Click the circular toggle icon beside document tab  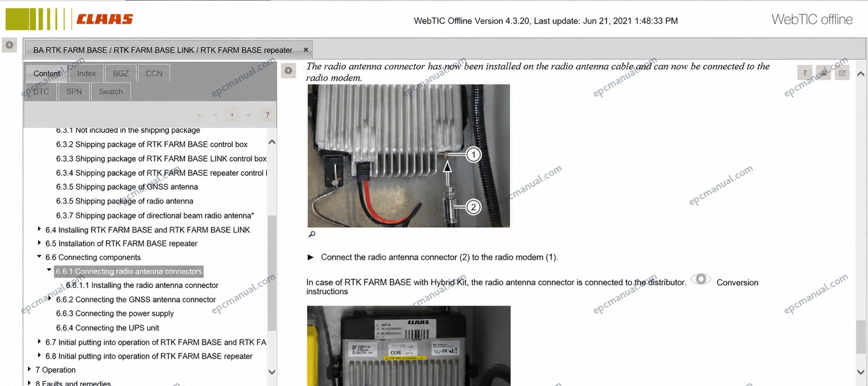(x=10, y=45)
